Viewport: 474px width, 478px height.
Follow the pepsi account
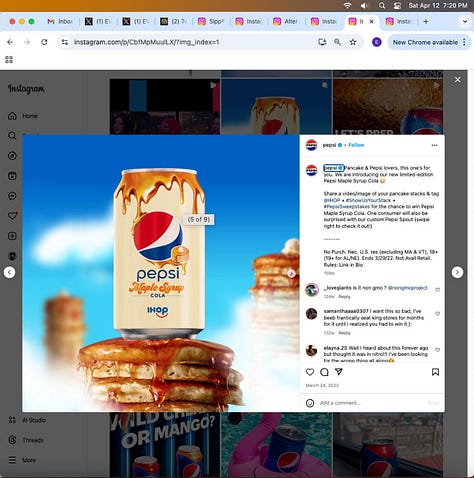(x=356, y=145)
